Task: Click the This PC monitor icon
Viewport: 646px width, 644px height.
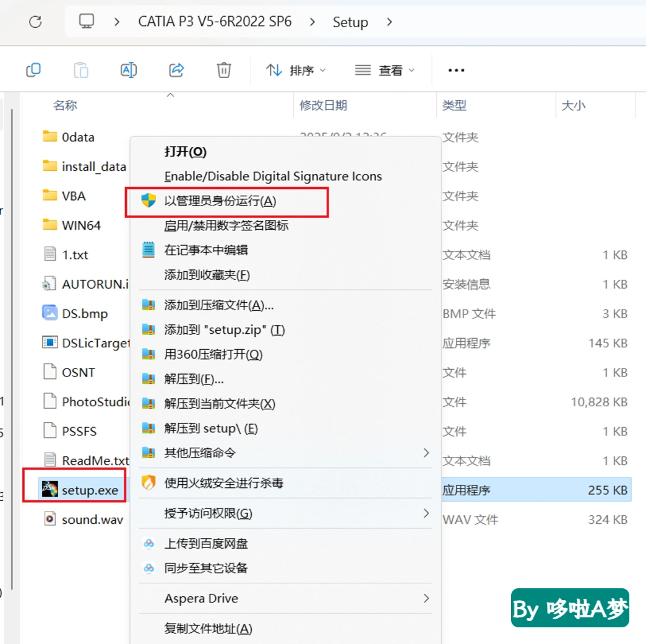Action: 87,21
